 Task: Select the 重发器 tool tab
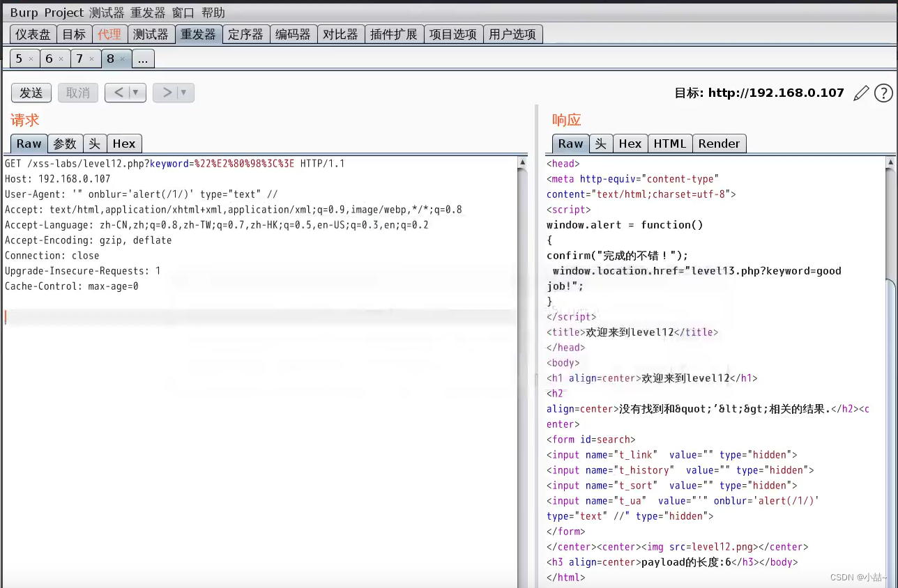(199, 34)
